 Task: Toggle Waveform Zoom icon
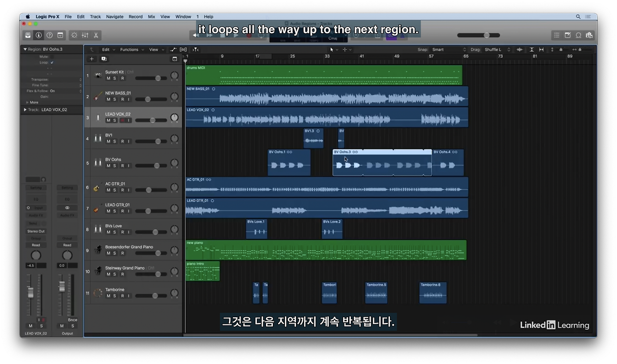coord(520,50)
